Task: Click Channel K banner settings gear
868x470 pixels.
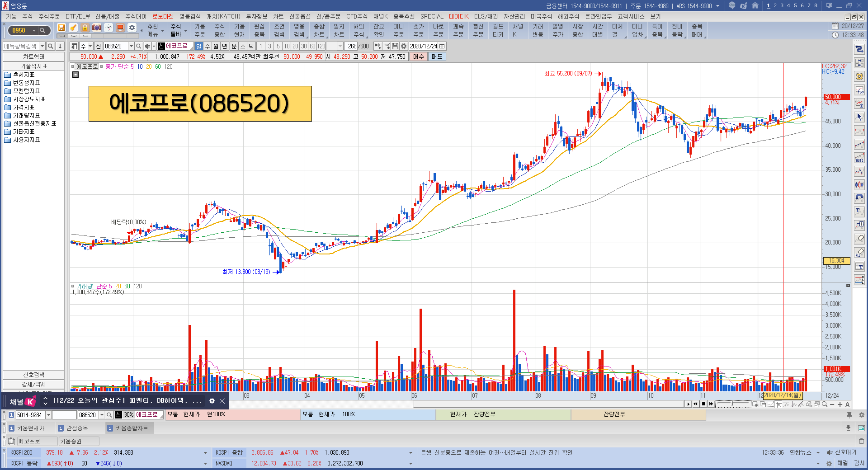Action: 212,401
